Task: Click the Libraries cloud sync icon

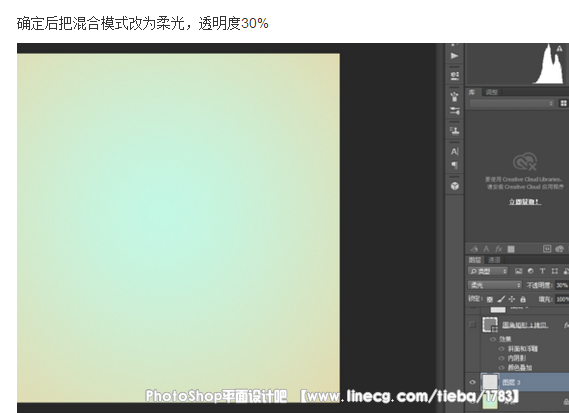Action: pos(560,249)
